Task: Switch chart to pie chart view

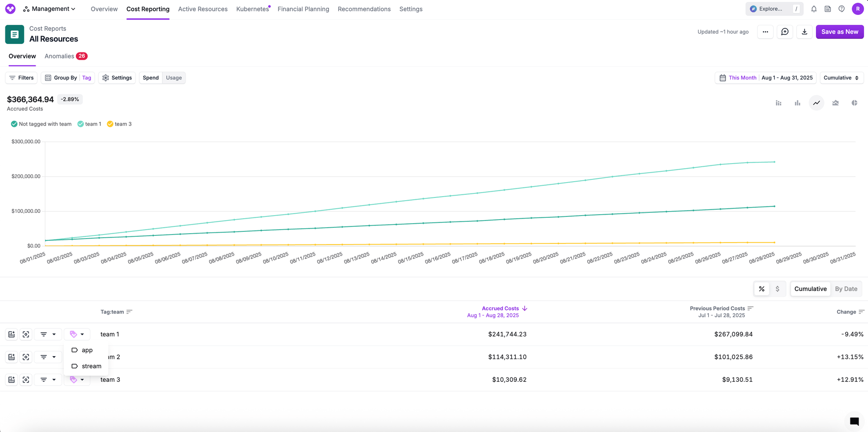Action: (x=854, y=103)
